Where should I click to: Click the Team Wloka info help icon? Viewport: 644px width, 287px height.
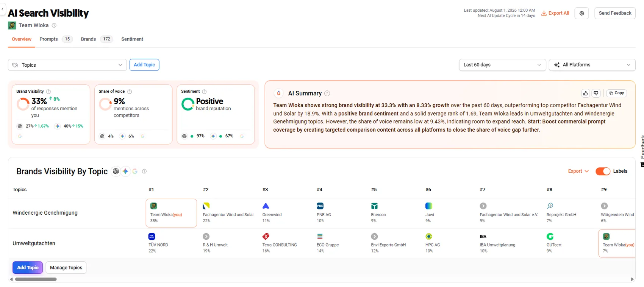pyautogui.click(x=54, y=25)
